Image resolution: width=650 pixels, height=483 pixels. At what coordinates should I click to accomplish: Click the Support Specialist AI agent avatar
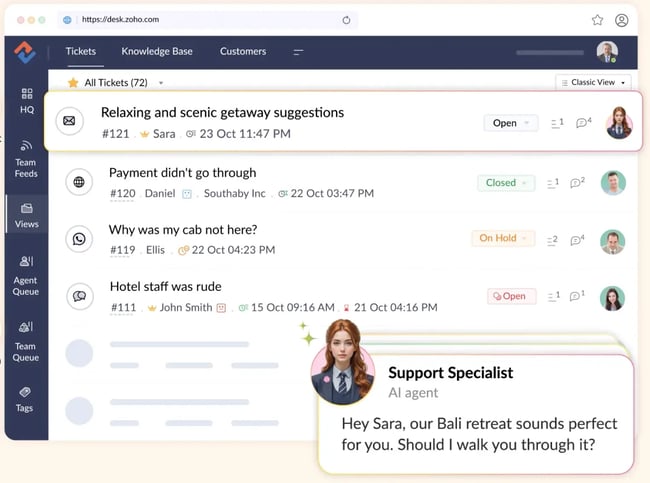(343, 363)
